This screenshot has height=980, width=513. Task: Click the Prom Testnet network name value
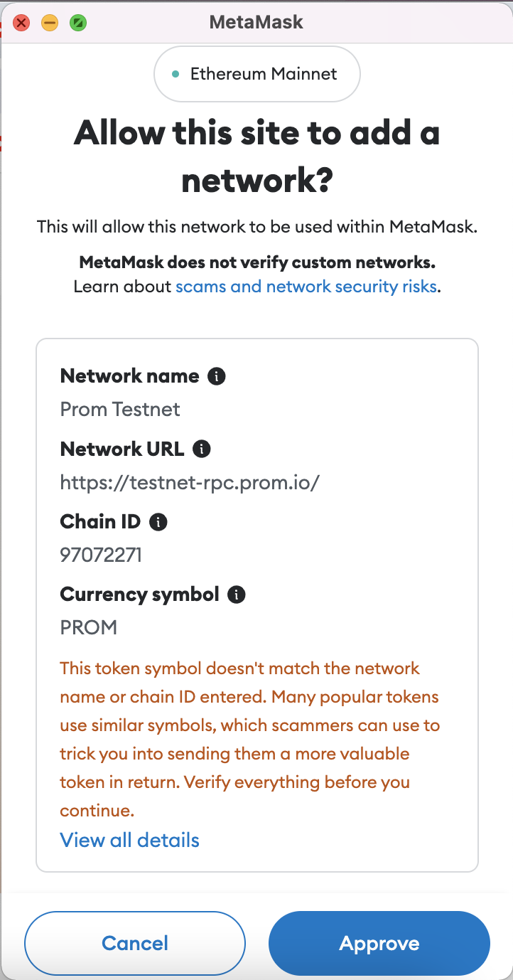coord(120,410)
